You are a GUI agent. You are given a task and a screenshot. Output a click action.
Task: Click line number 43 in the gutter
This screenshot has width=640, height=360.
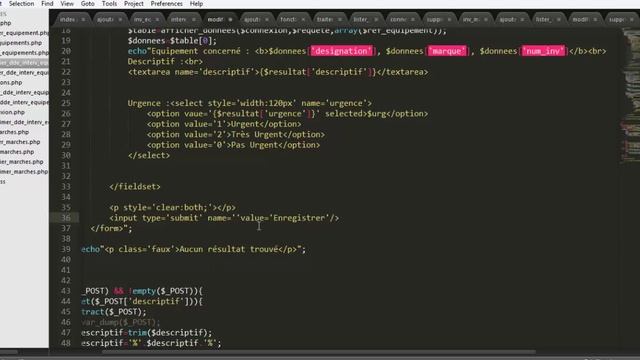click(66, 291)
